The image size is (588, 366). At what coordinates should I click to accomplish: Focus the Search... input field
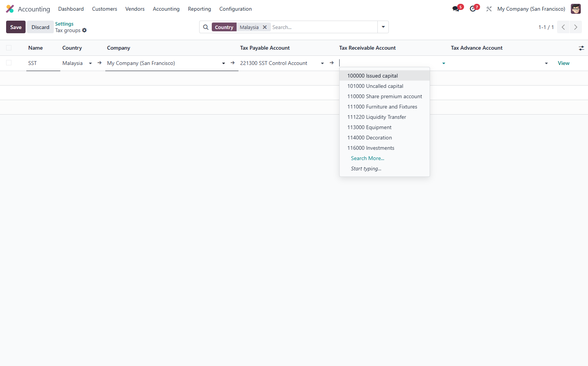(x=324, y=27)
